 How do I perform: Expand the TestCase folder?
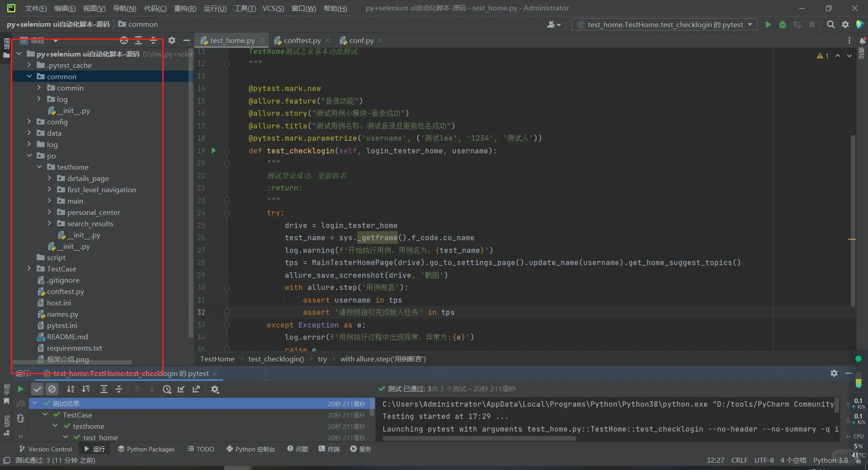29,268
